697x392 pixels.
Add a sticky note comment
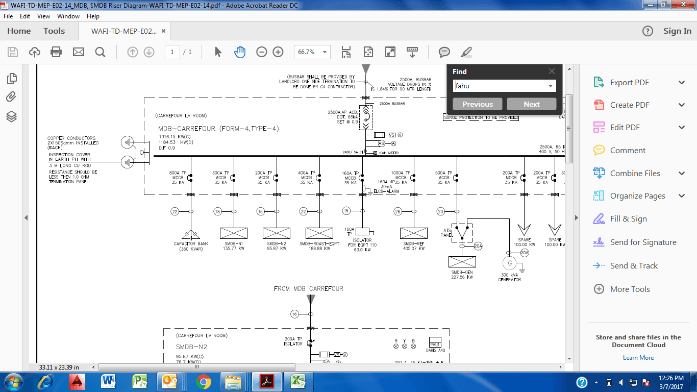point(444,52)
